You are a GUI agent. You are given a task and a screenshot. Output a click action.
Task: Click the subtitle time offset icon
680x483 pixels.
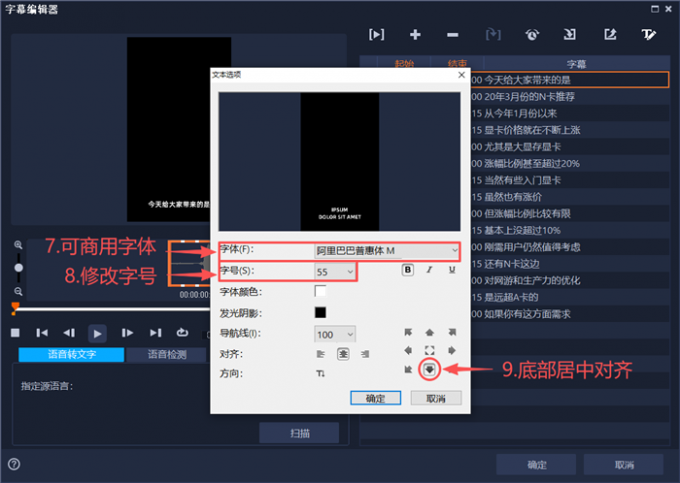pos(532,34)
